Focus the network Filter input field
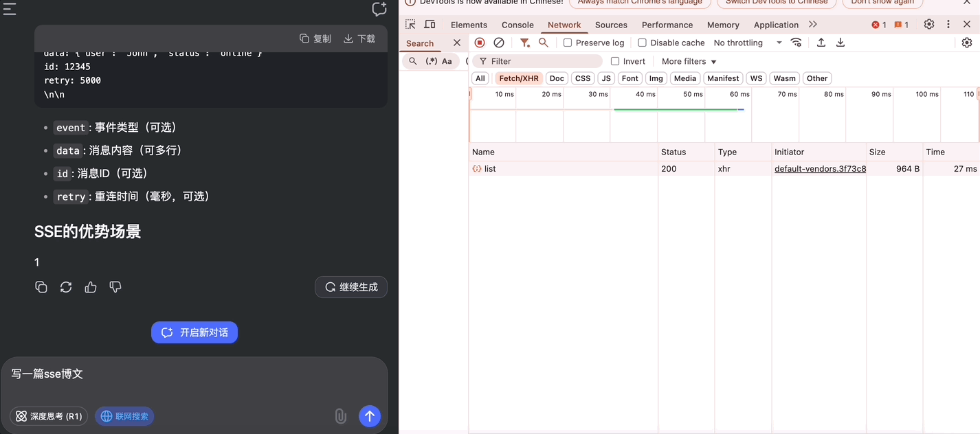 tap(537, 61)
